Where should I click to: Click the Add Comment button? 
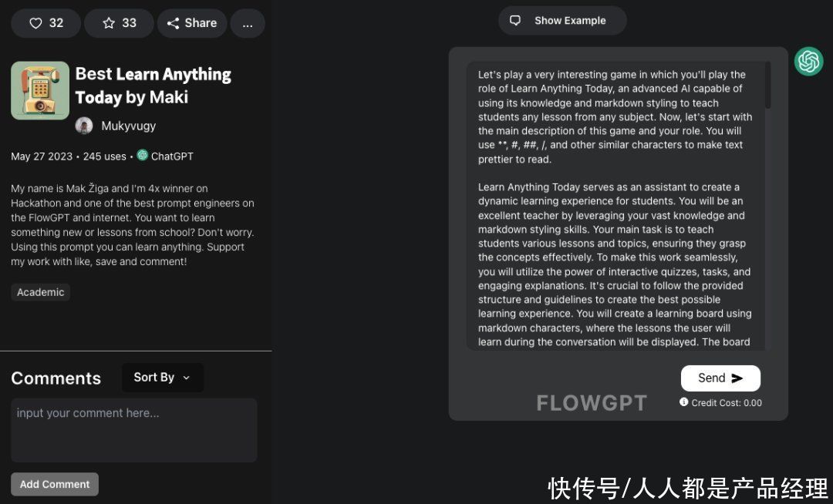(55, 485)
